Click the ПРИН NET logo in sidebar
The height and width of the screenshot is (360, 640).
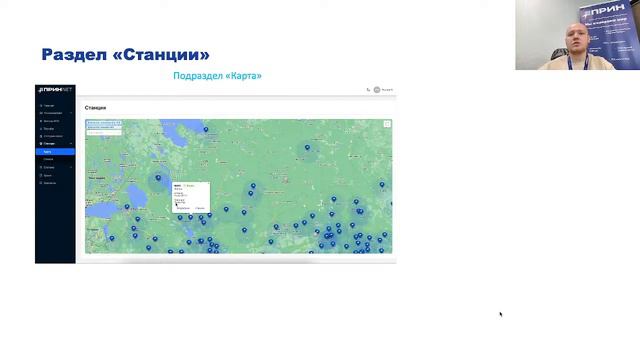tap(55, 90)
